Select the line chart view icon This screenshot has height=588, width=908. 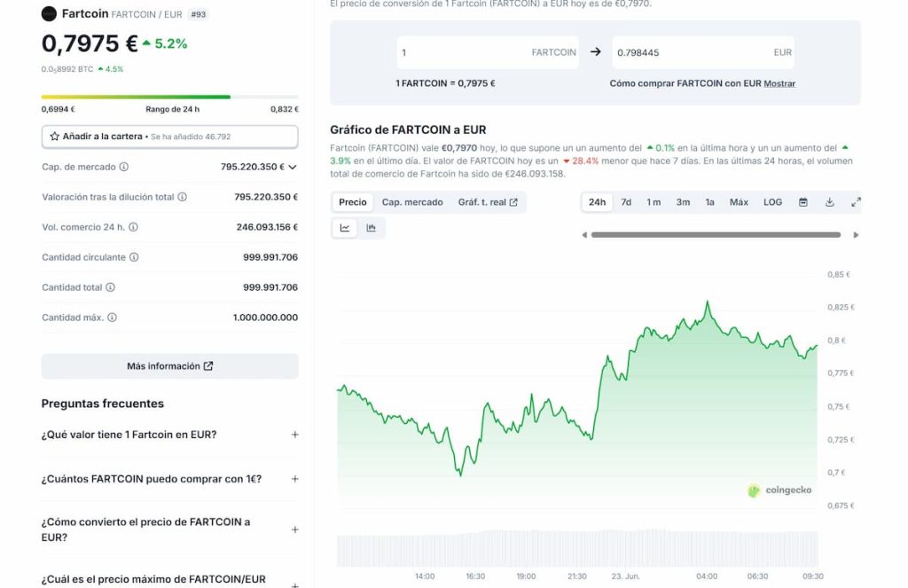(345, 228)
